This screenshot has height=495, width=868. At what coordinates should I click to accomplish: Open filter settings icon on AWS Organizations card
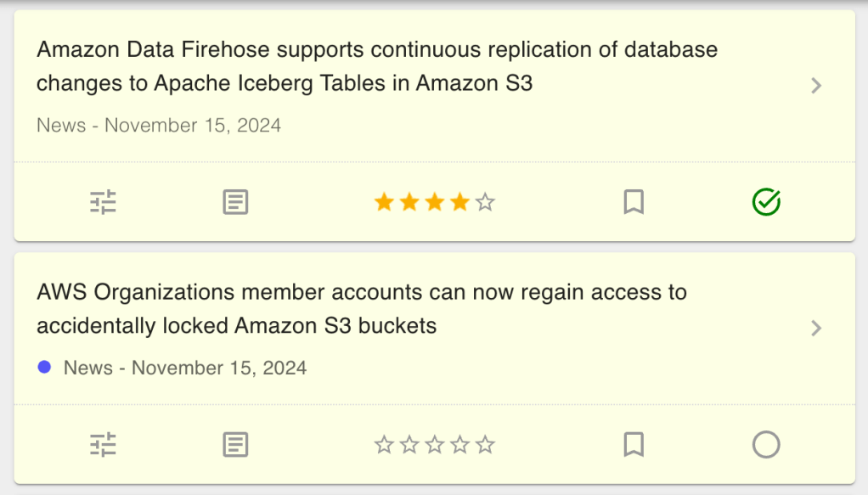(103, 444)
